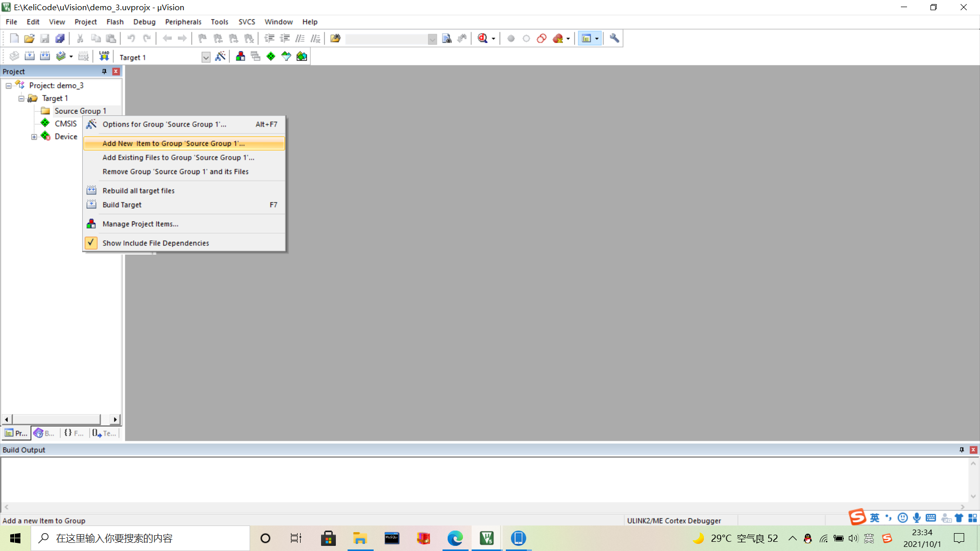Click the Disable All Breakpoints icon
The image size is (980, 551).
click(542, 38)
